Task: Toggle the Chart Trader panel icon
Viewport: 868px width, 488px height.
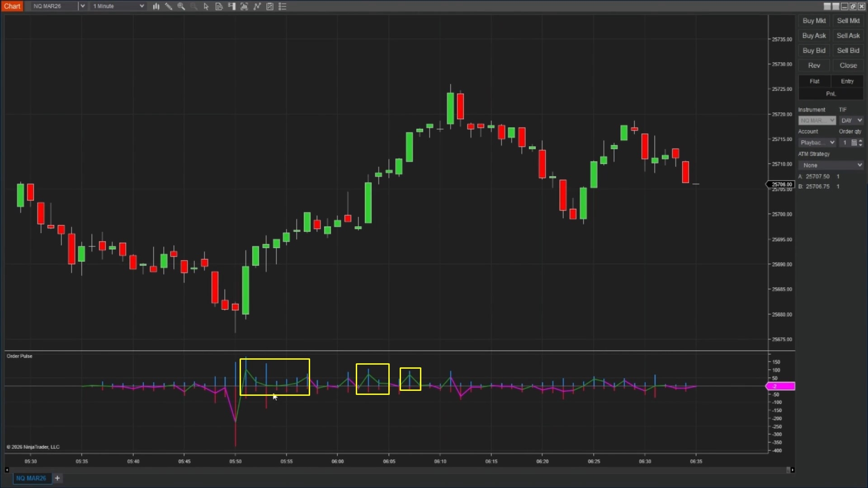Action: point(231,6)
